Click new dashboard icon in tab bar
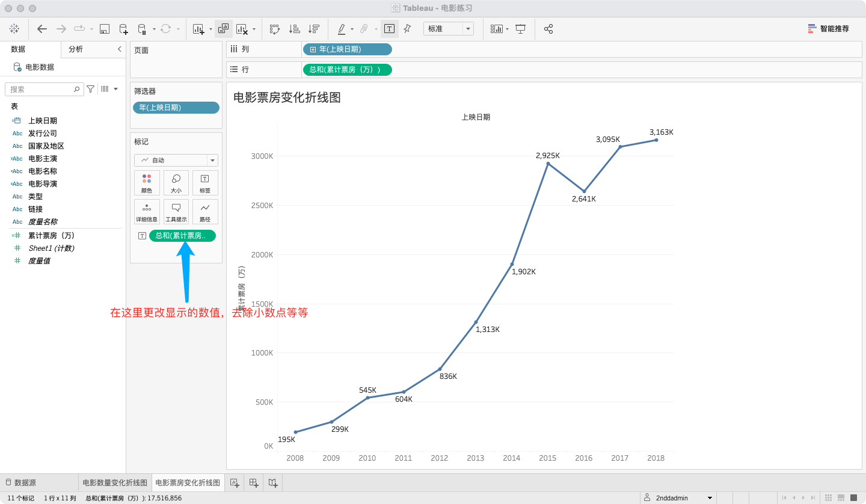This screenshot has width=866, height=504. click(x=254, y=482)
